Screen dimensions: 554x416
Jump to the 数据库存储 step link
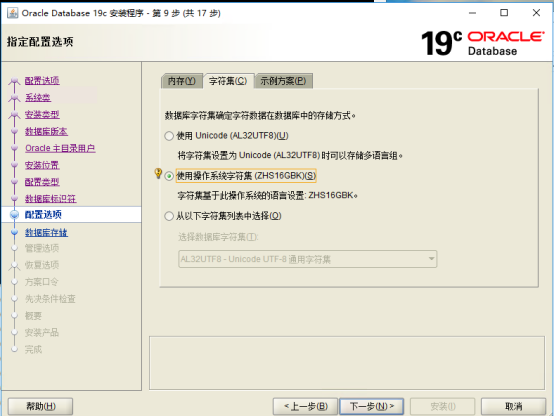click(x=46, y=232)
